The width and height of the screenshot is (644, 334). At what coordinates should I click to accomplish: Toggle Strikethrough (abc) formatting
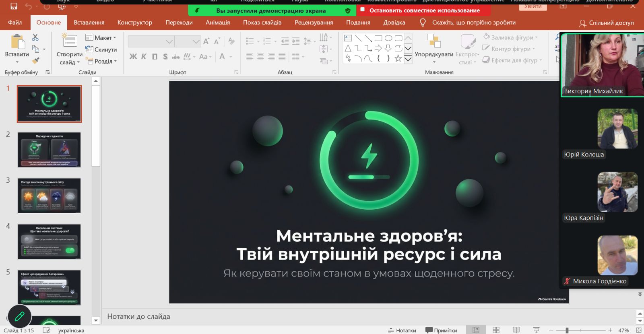coord(176,57)
